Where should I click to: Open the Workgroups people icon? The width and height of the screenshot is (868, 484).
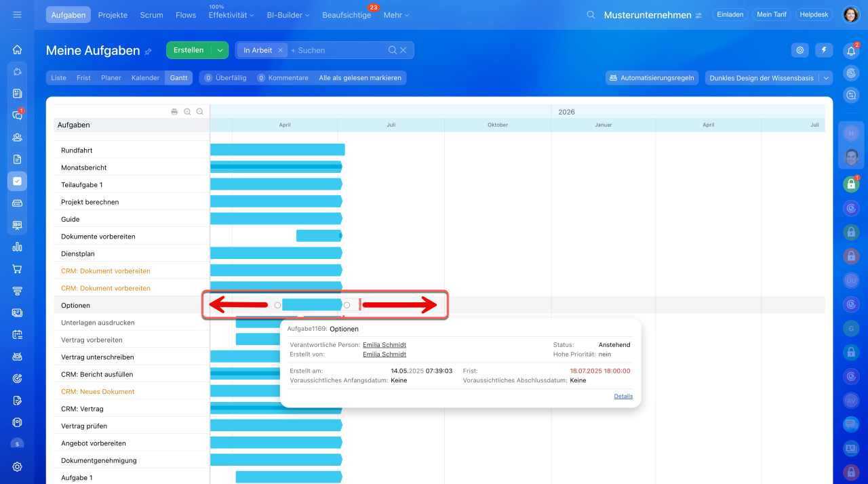(x=17, y=137)
